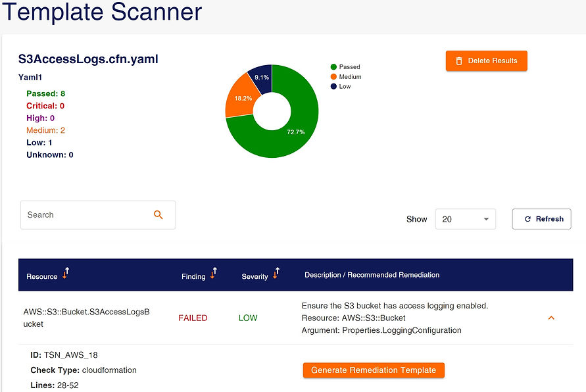
Task: Click the circular refresh arrow icon
Action: (x=527, y=219)
